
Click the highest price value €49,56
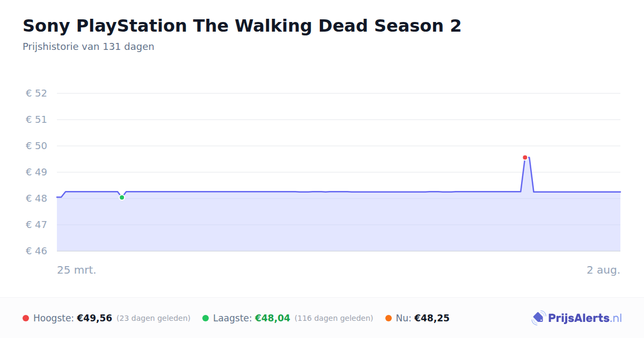click(94, 318)
